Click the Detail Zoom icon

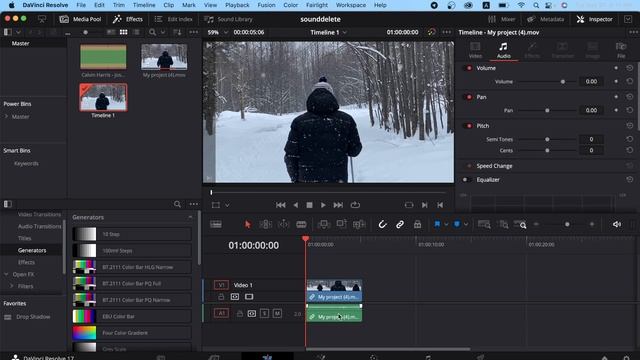click(503, 224)
